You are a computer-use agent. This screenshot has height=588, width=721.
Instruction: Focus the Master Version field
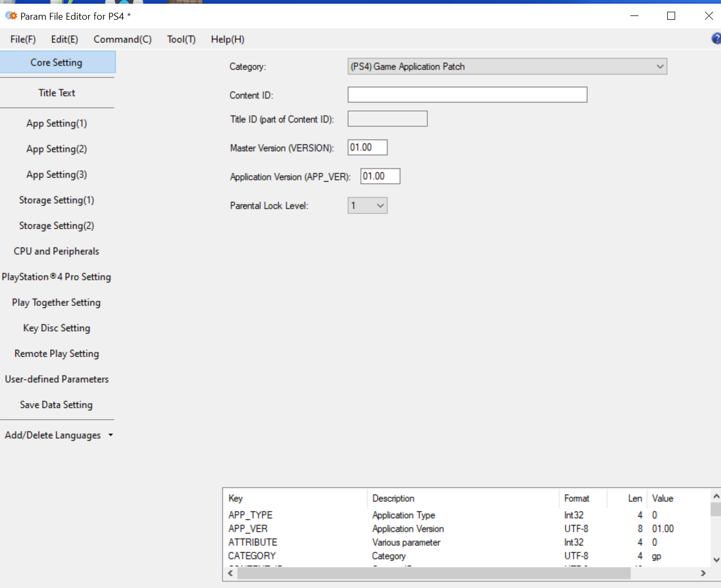click(368, 148)
